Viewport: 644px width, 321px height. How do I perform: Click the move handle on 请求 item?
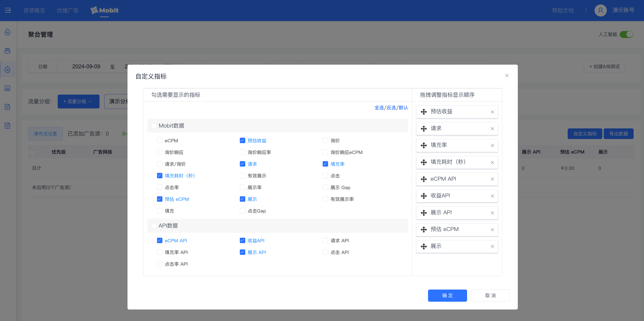[424, 128]
